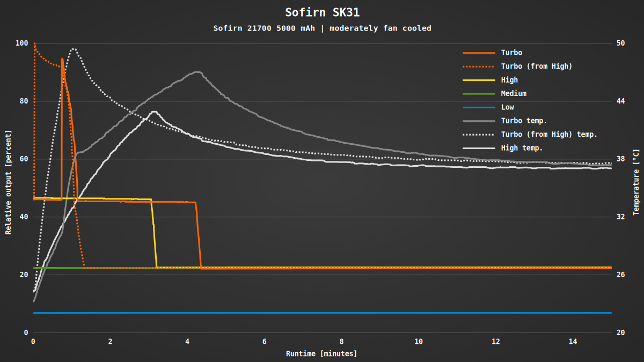This screenshot has width=644, height=362.
Task: Click the Medium legend entry
Action: click(494, 93)
